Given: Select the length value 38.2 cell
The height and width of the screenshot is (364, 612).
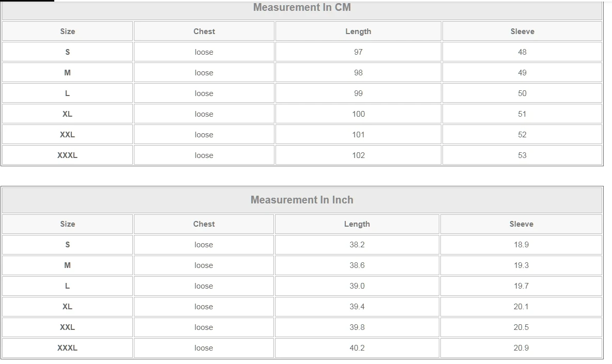Looking at the screenshot, I should pyautogui.click(x=357, y=245).
